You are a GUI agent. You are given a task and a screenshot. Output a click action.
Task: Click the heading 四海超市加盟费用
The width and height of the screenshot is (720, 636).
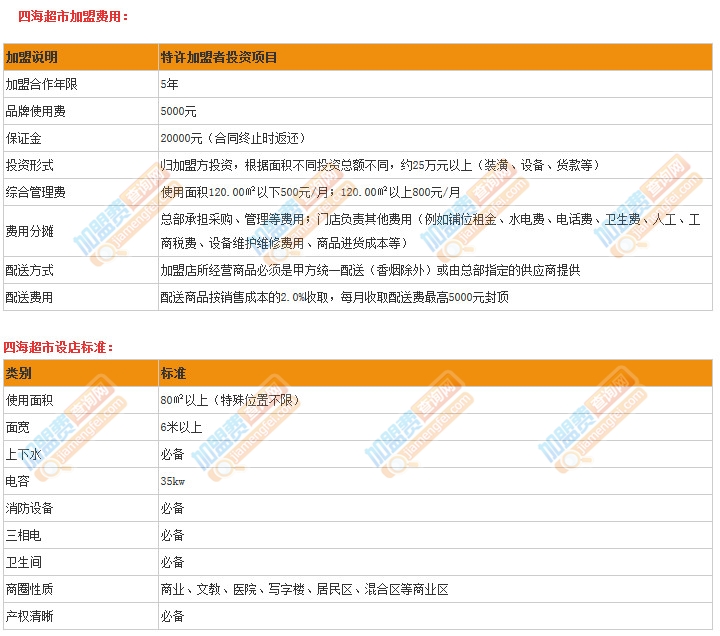coord(73,17)
